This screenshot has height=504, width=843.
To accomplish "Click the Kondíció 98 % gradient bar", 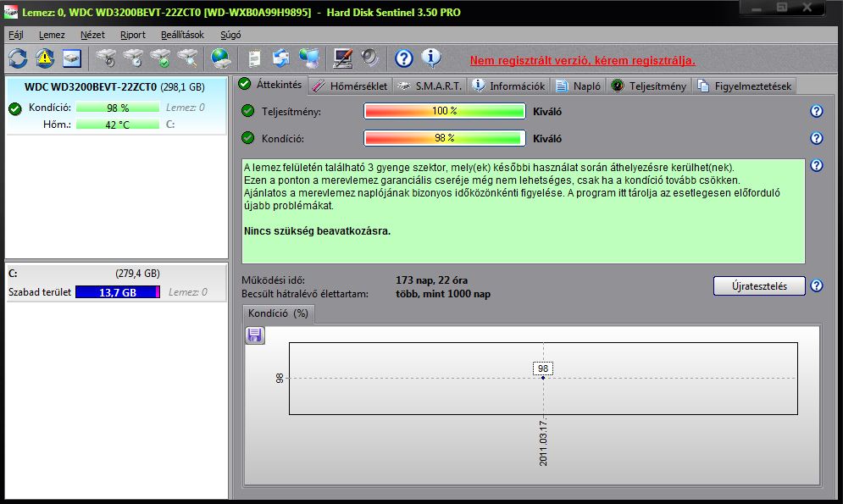I will pyautogui.click(x=445, y=138).
